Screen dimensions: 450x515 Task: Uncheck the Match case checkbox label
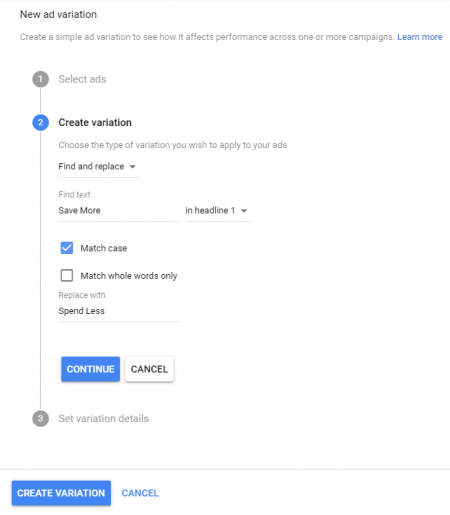coord(104,248)
